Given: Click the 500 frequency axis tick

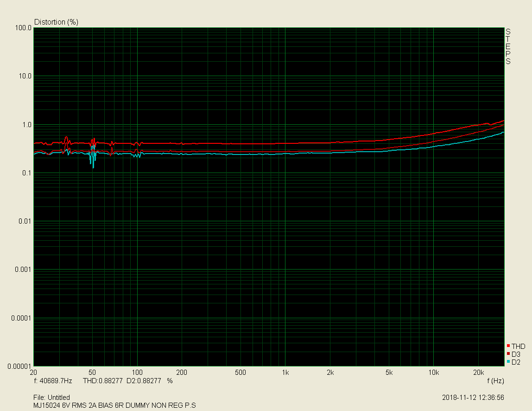Looking at the screenshot, I should [x=240, y=372].
